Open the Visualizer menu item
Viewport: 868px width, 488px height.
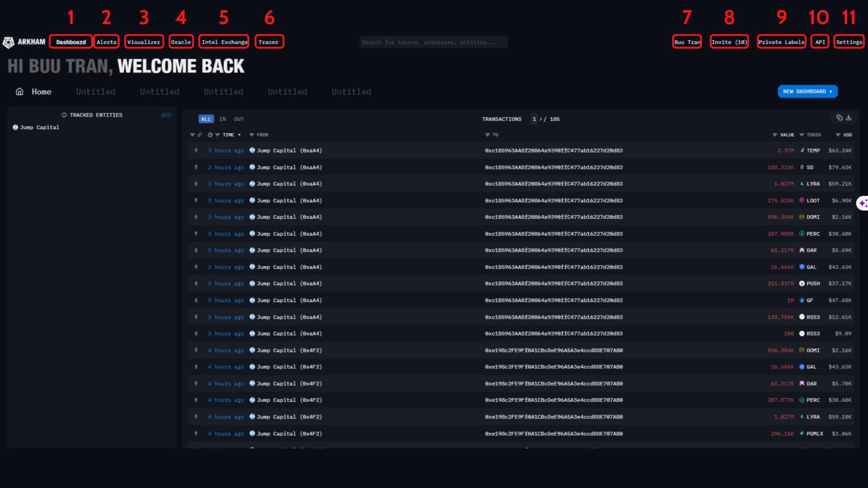144,42
